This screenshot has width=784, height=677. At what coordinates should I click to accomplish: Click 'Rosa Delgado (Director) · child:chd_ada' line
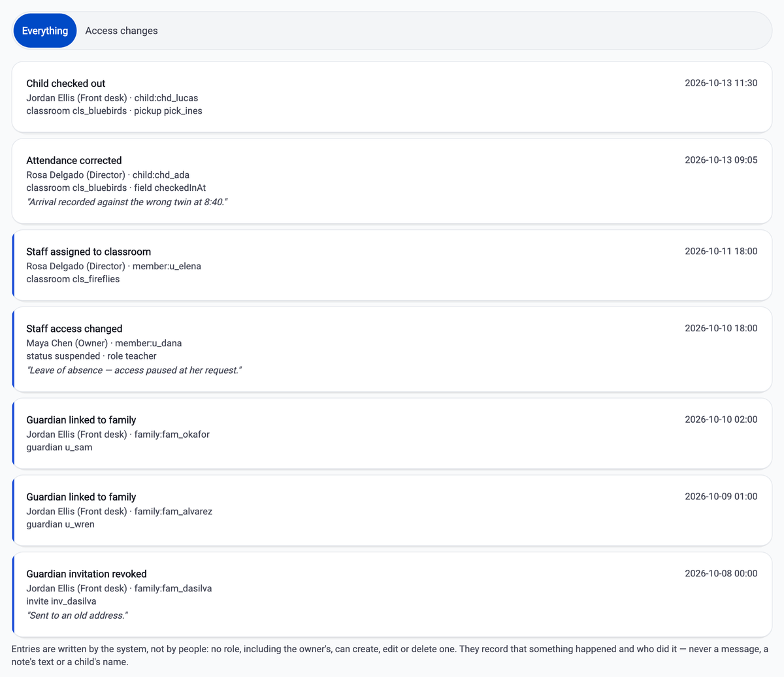point(108,175)
